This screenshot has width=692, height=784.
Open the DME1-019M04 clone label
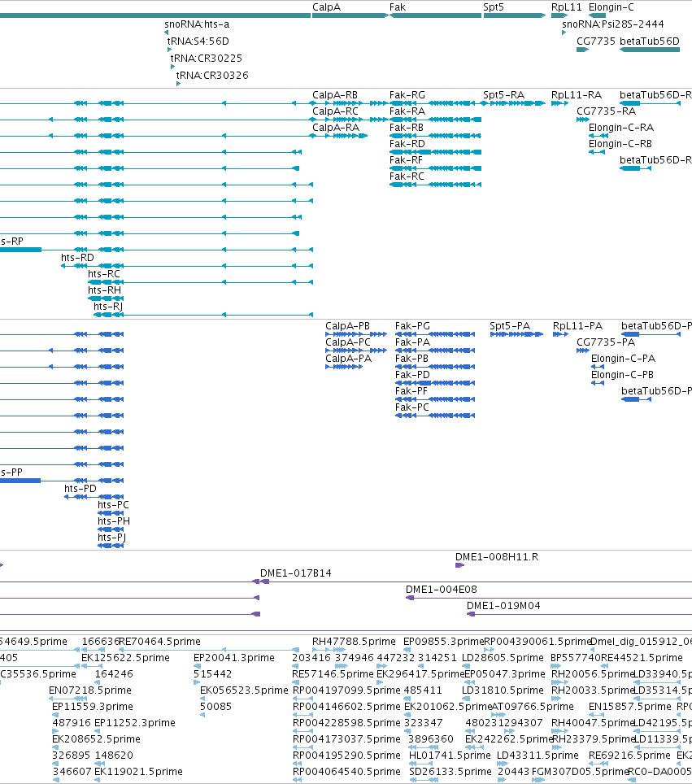coord(503,606)
